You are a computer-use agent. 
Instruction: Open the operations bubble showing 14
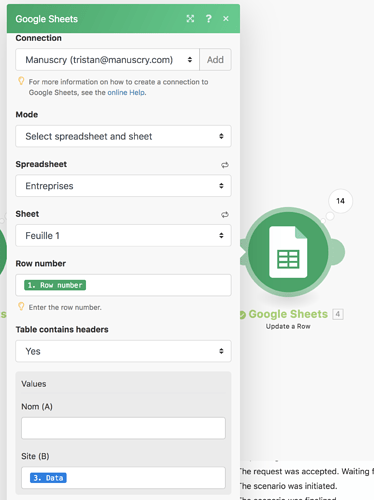coord(340,201)
